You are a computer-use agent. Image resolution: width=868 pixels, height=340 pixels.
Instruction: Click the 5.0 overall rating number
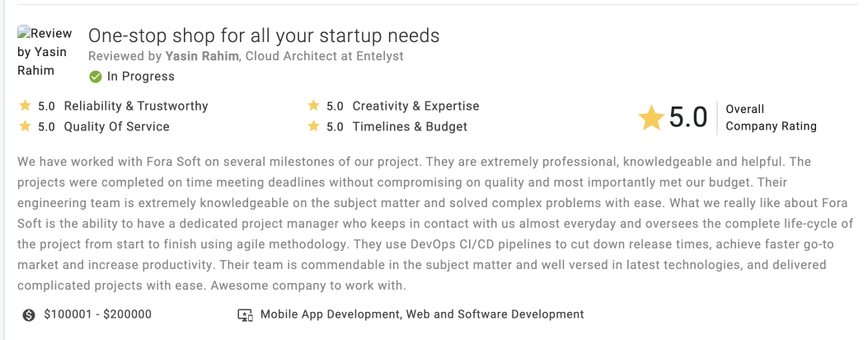(688, 117)
